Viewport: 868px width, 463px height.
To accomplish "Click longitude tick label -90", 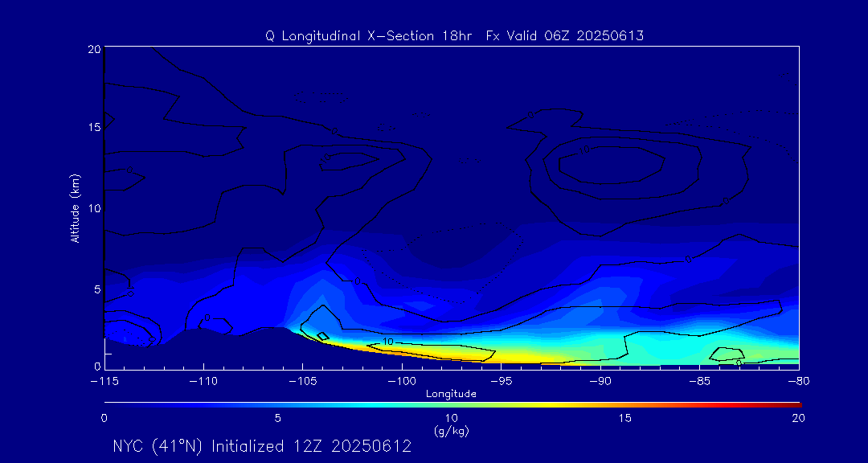I will click(x=600, y=381).
